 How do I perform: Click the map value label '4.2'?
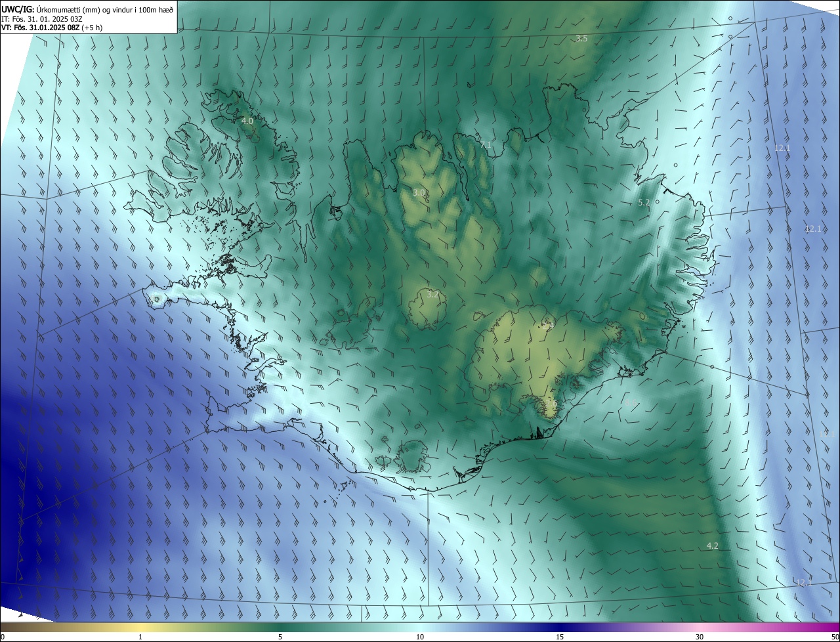click(x=713, y=546)
